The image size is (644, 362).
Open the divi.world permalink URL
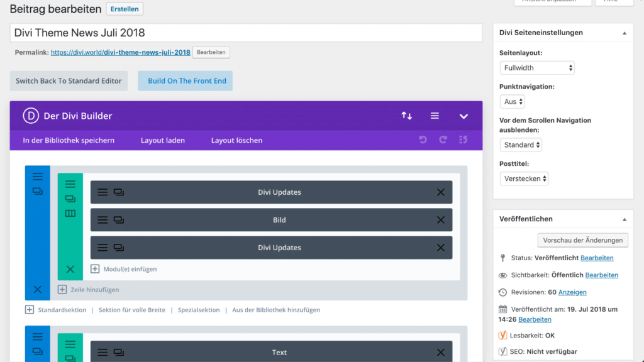click(120, 52)
